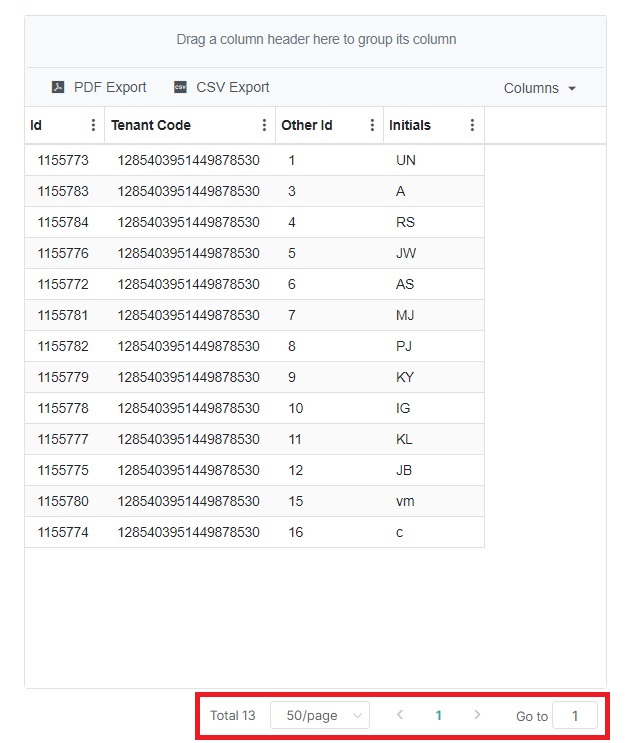Screen dimensions: 631x743
Task: Click the UN initials cell
Action: point(433,160)
